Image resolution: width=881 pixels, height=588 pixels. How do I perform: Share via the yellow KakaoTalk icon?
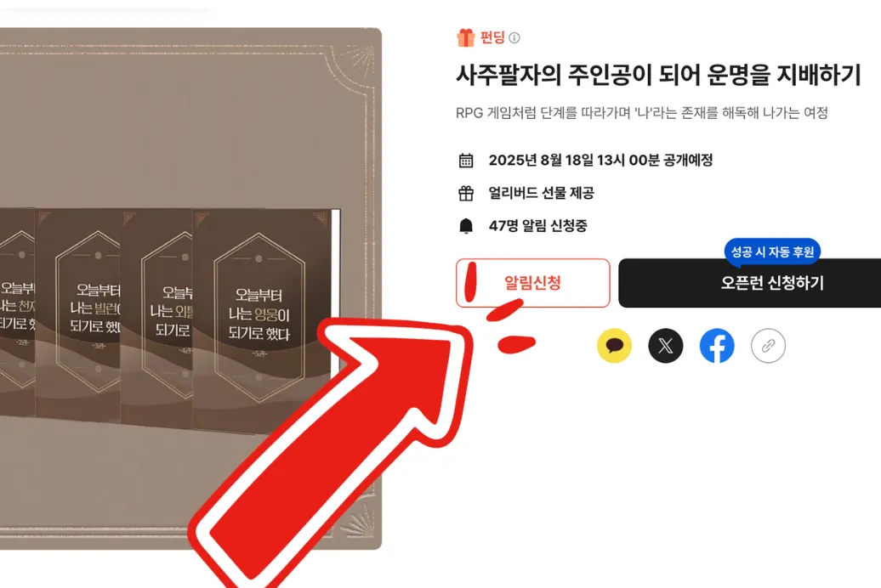point(614,345)
